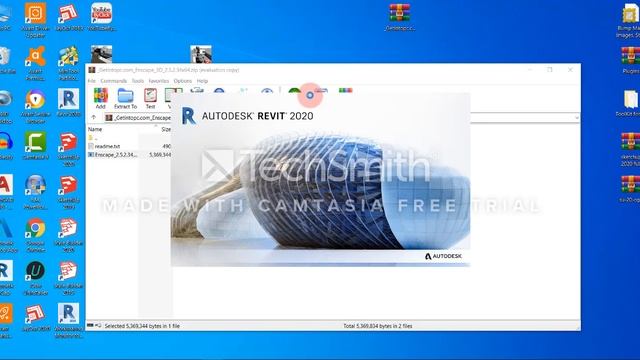Open the Camtasia 9 desktop shortcut
The height and width of the screenshot is (360, 640).
coord(35,146)
